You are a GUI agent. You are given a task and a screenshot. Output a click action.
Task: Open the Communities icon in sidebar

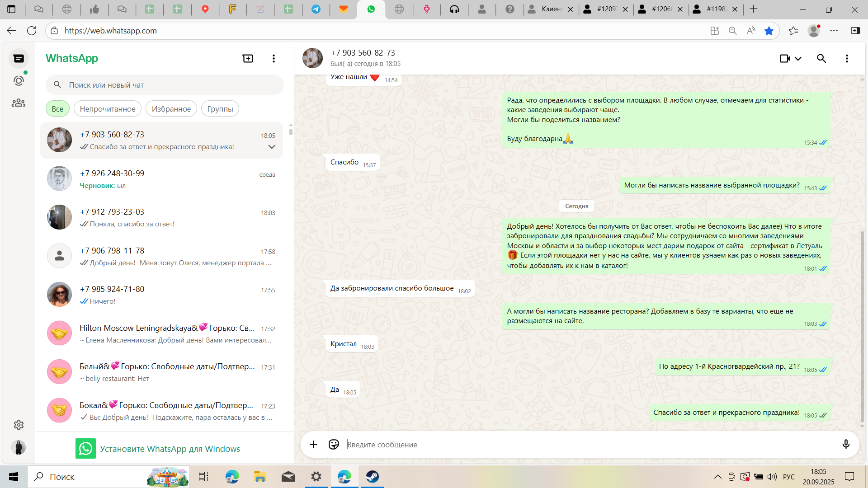tap(19, 103)
